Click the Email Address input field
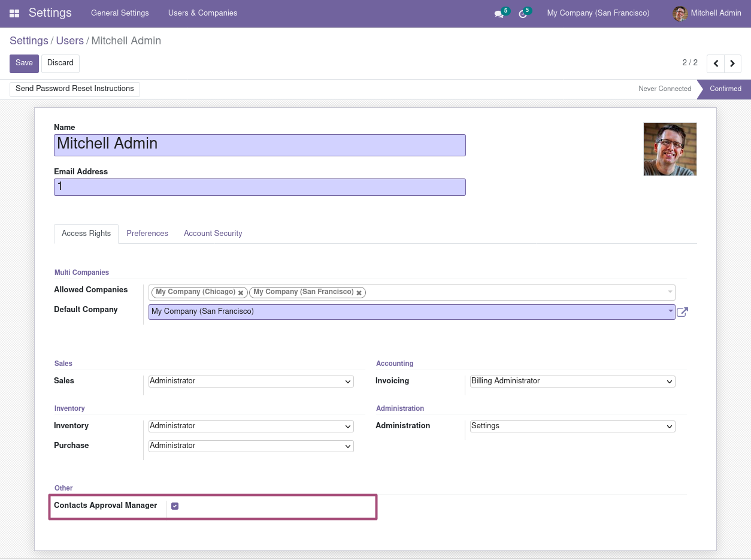 tap(259, 187)
